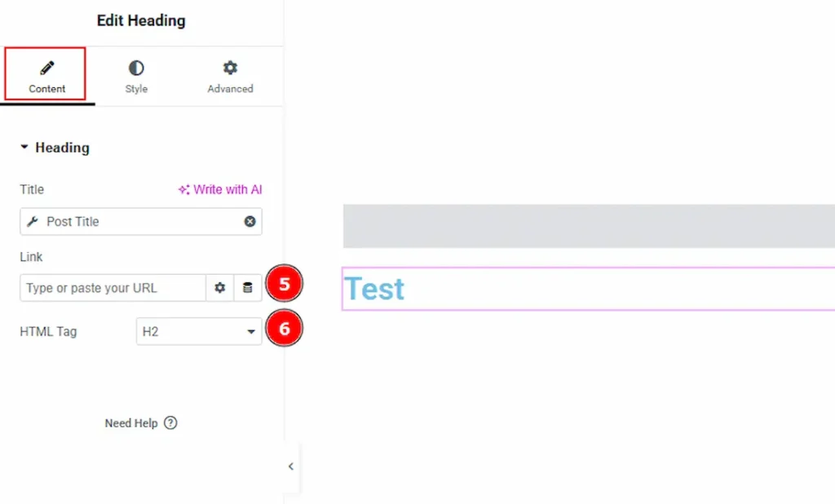Click the Style tab half-circle icon
This screenshot has width=835, height=504.
click(136, 68)
